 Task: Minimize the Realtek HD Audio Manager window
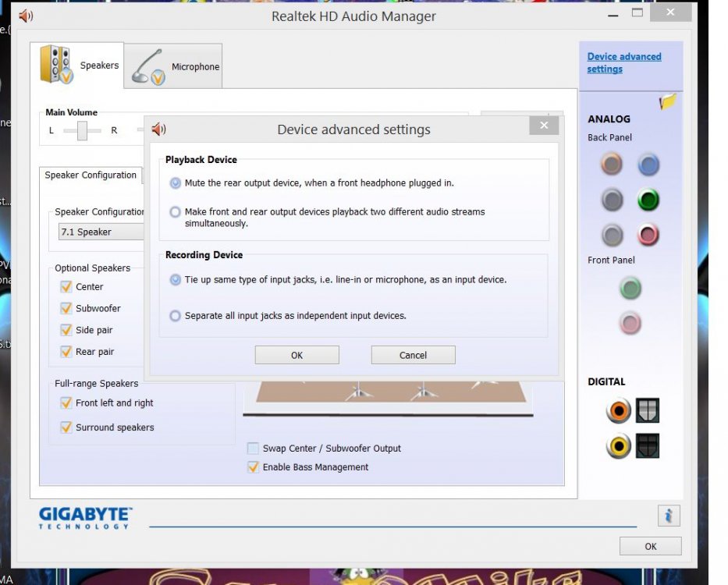[x=613, y=16]
